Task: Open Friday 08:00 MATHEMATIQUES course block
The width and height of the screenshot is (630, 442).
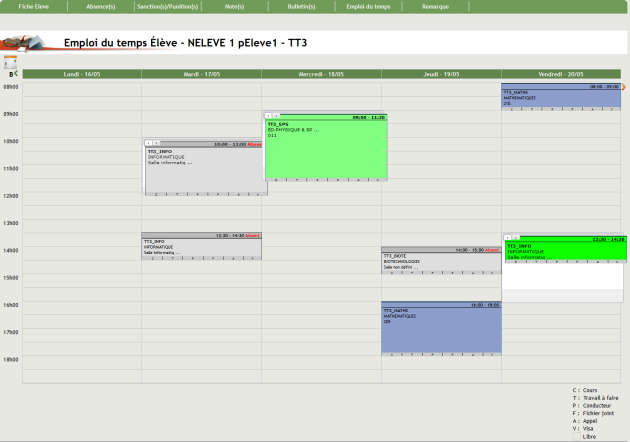Action: pyautogui.click(x=561, y=97)
